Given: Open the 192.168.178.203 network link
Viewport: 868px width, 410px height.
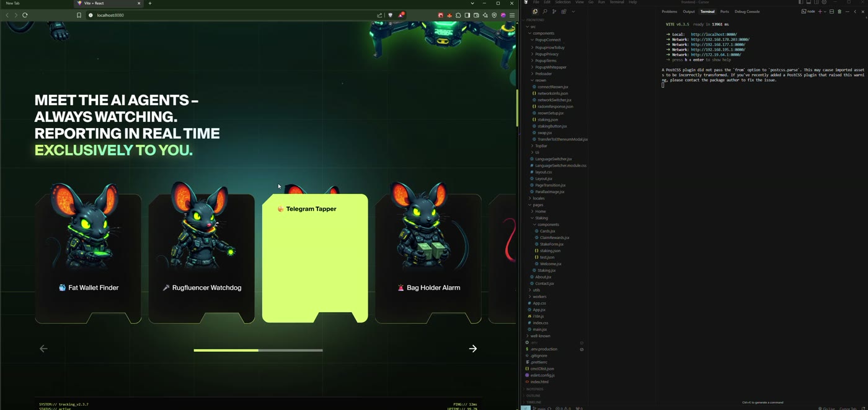Looking at the screenshot, I should [720, 40].
